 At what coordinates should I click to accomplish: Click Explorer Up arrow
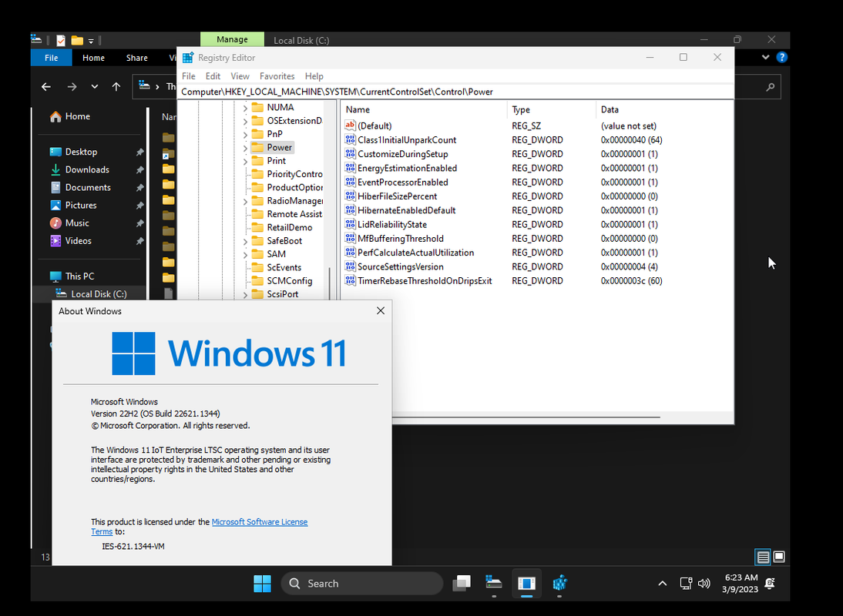click(116, 86)
